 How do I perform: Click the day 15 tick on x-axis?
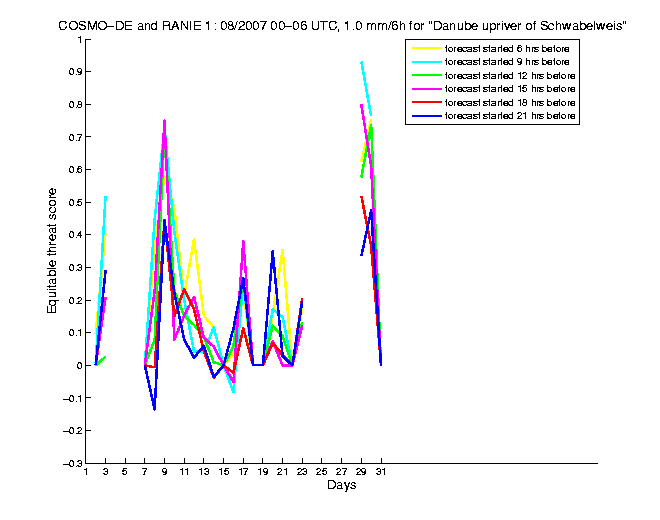[x=224, y=472]
